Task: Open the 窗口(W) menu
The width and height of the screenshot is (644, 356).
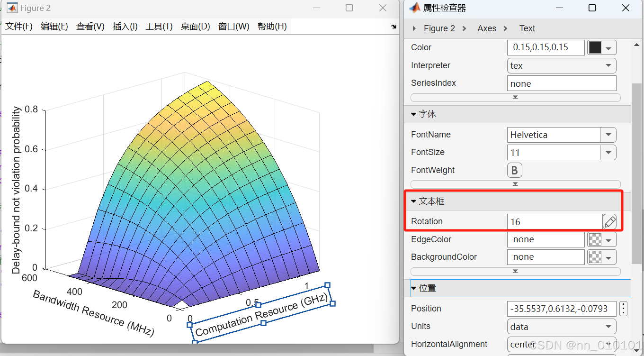Action: [x=233, y=27]
